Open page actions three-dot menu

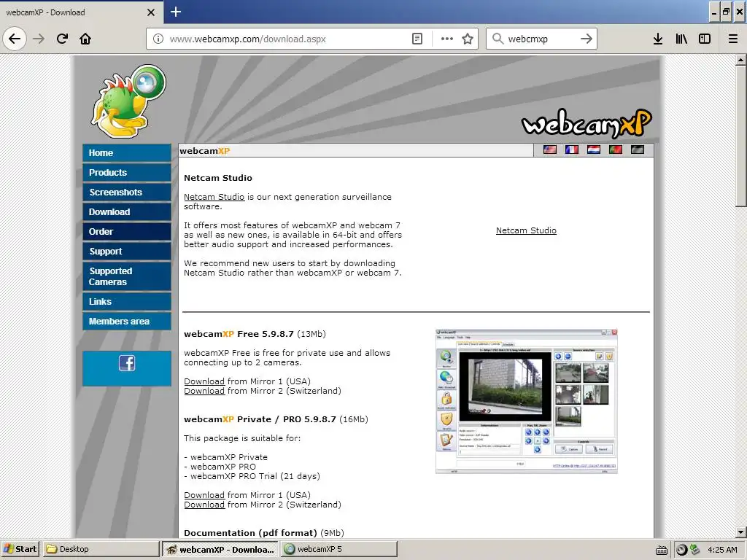pos(447,39)
